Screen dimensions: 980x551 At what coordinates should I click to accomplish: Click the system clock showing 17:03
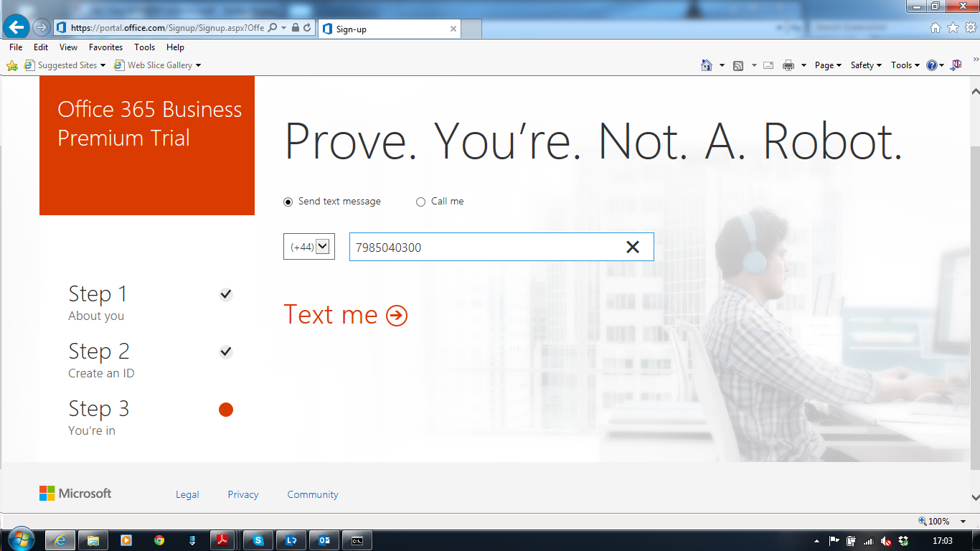(942, 541)
